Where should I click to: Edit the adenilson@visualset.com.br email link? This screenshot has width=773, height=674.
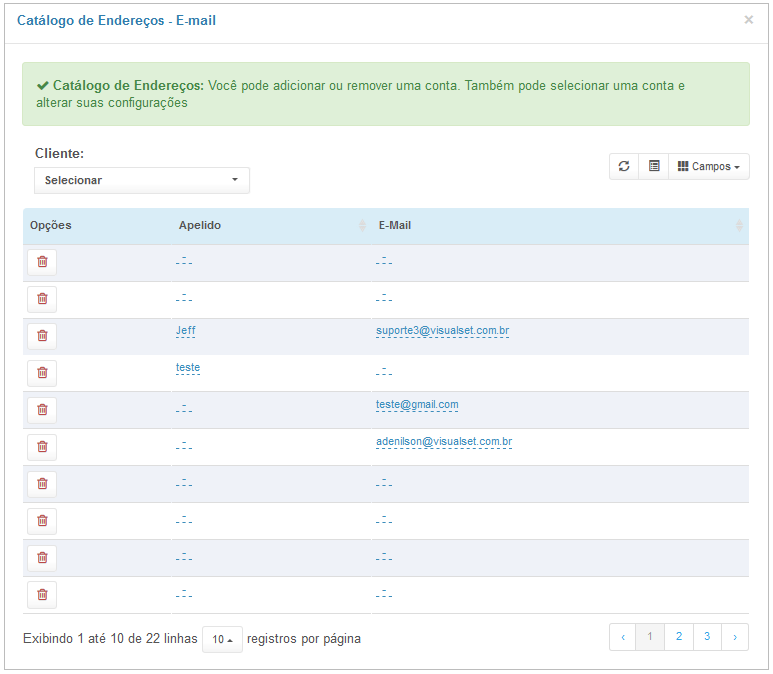444,441
